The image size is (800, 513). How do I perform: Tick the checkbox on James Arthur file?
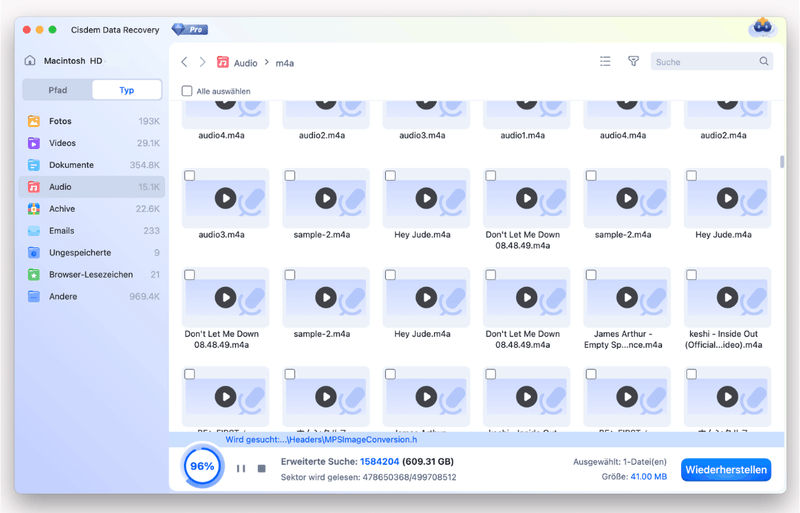(591, 275)
